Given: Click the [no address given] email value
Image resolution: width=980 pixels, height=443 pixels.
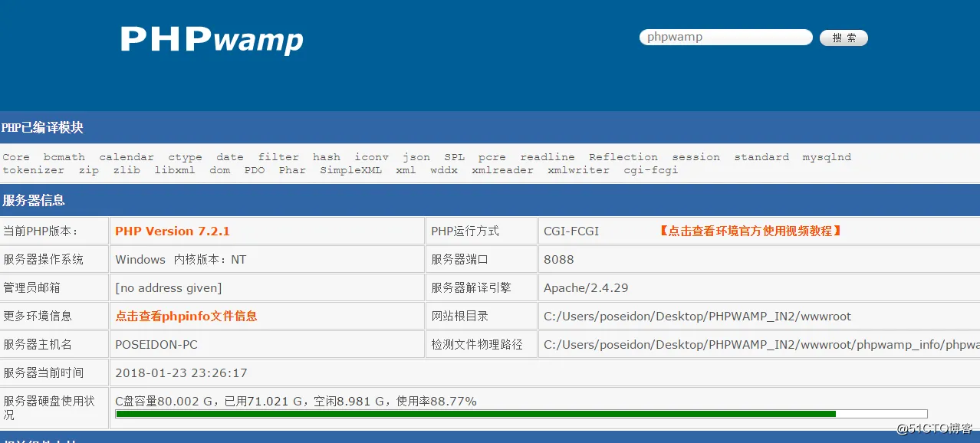Looking at the screenshot, I should [169, 288].
